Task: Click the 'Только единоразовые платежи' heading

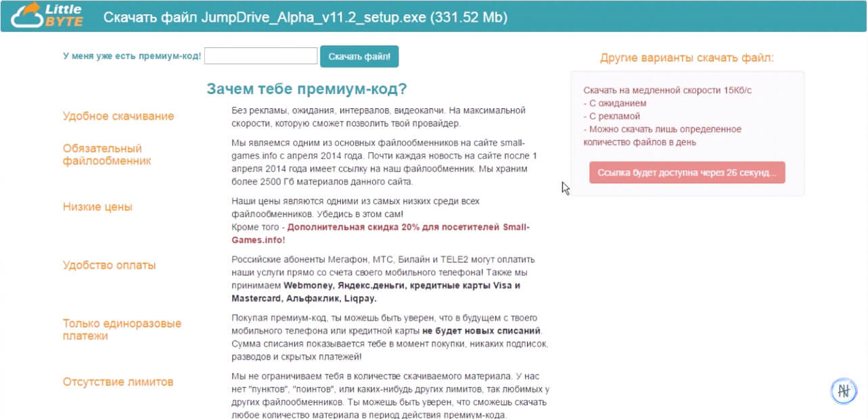Action: point(122,330)
